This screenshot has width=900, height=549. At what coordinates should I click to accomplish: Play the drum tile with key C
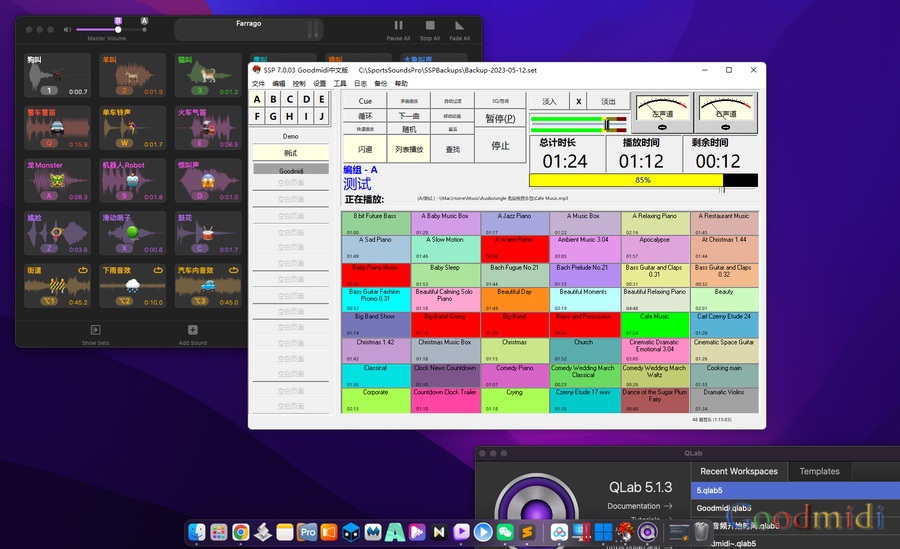208,233
